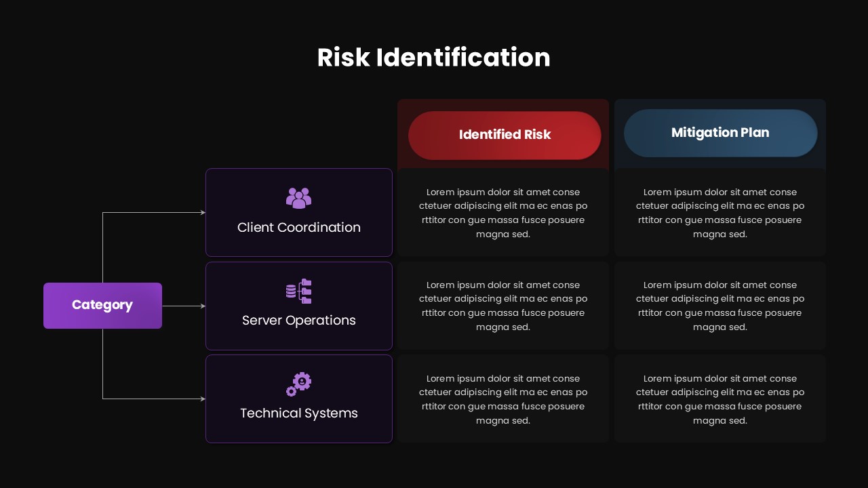Select the arrowhead pointing at Client Coordination card
868x488 pixels.
pyautogui.click(x=202, y=213)
